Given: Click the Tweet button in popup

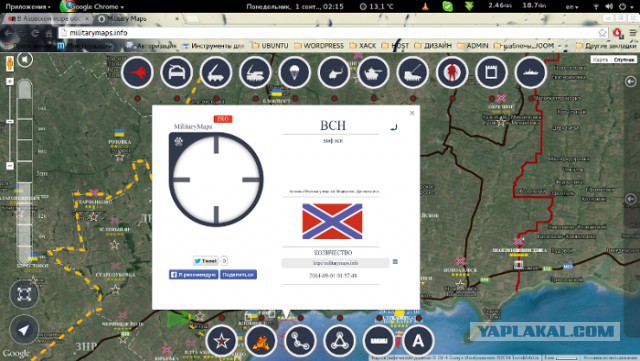Looking at the screenshot, I should tap(206, 261).
